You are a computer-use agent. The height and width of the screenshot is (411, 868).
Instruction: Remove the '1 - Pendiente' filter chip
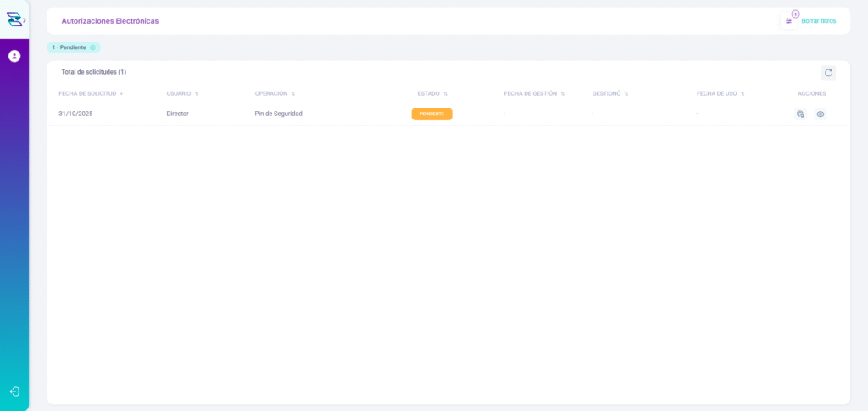[x=93, y=47]
